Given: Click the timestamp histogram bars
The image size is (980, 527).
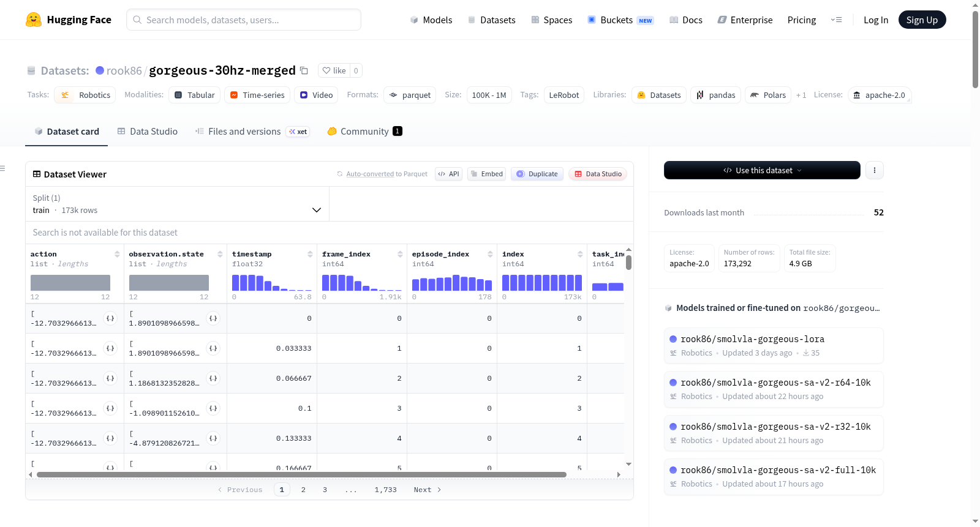Looking at the screenshot, I should click(272, 283).
